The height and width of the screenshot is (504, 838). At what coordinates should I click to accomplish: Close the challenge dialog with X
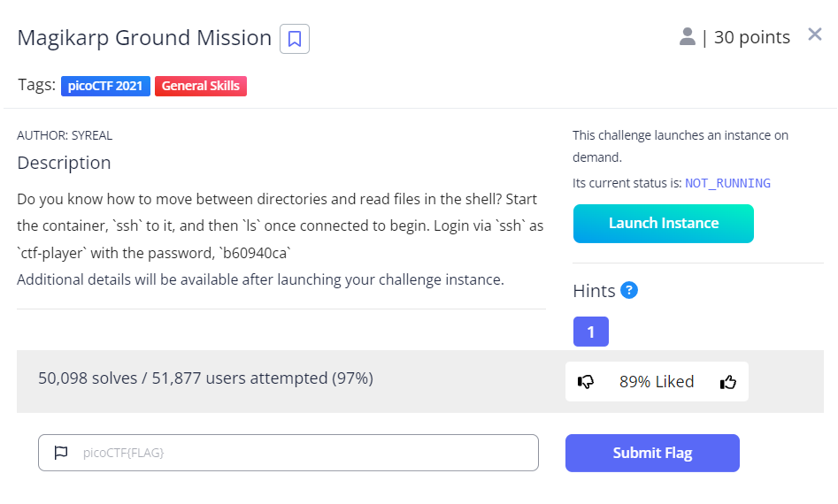[x=815, y=34]
